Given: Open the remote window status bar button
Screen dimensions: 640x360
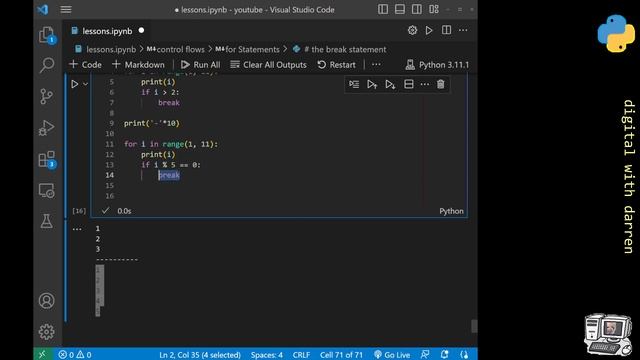Looking at the screenshot, I should (x=42, y=354).
